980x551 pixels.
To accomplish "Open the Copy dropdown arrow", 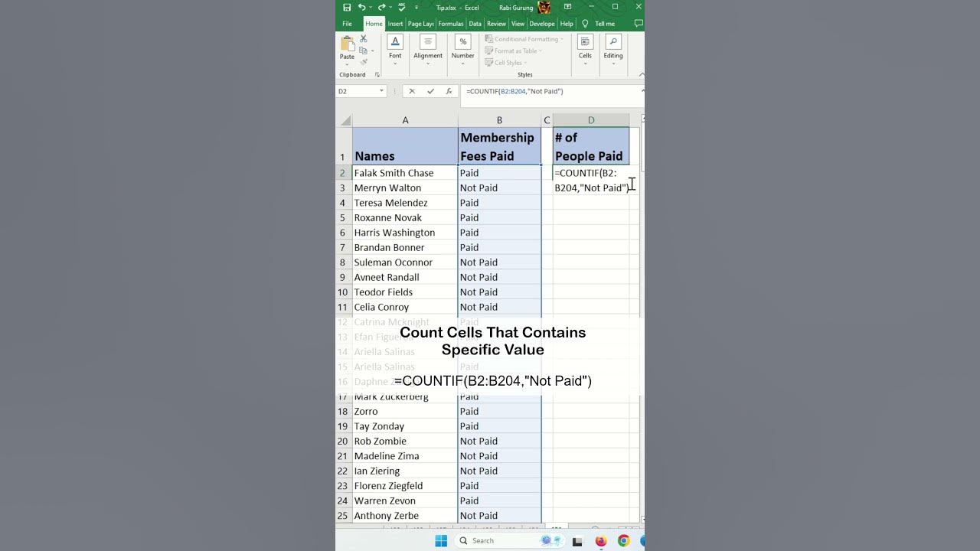I will click(x=372, y=51).
